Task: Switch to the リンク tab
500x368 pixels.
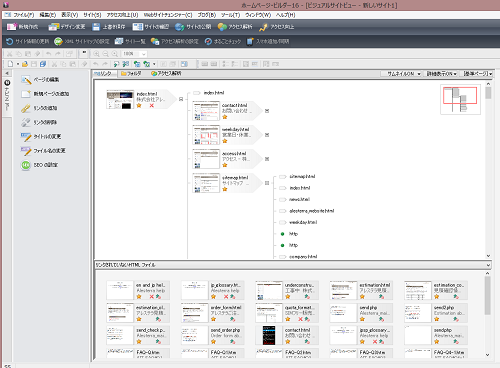Action: [x=105, y=73]
